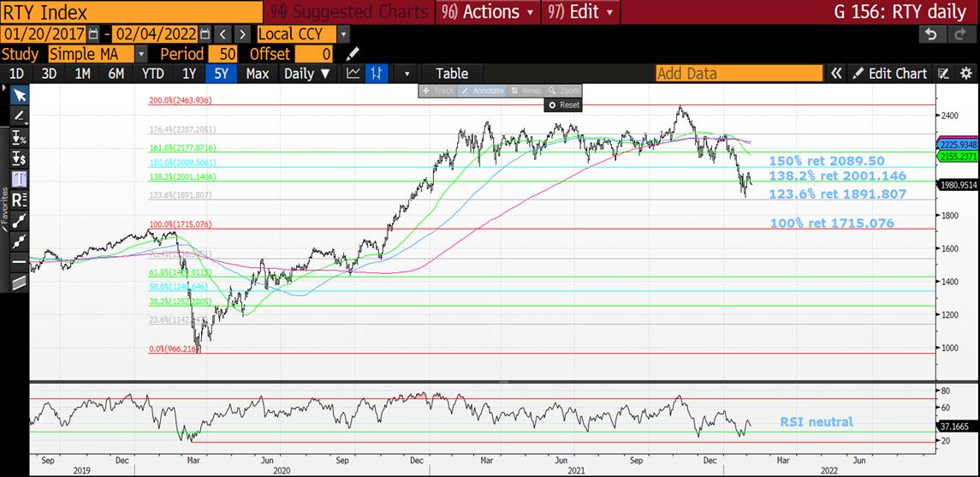Click the end date field 02/04/2022
The height and width of the screenshot is (477, 980).
155,33
